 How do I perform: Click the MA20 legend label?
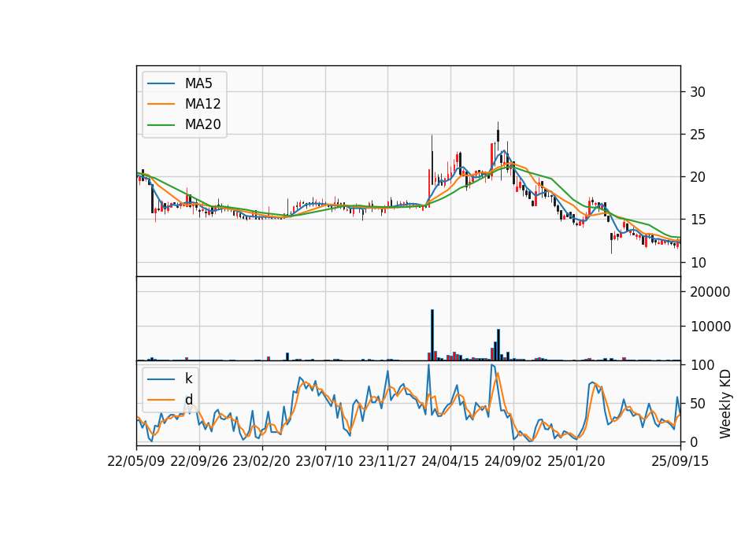(x=202, y=124)
